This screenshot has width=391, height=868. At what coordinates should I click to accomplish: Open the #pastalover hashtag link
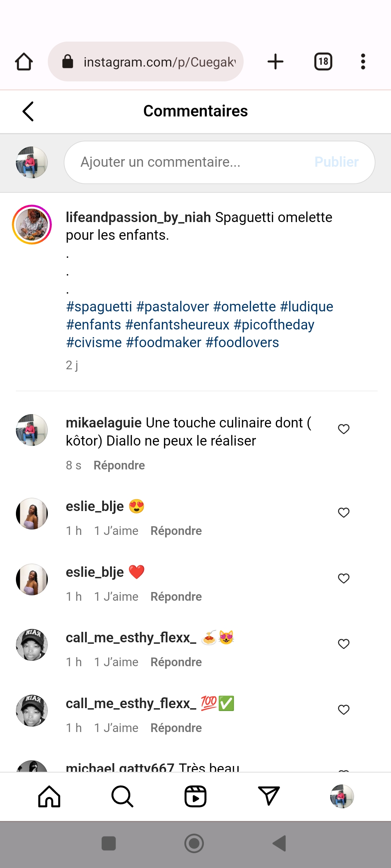point(173,307)
